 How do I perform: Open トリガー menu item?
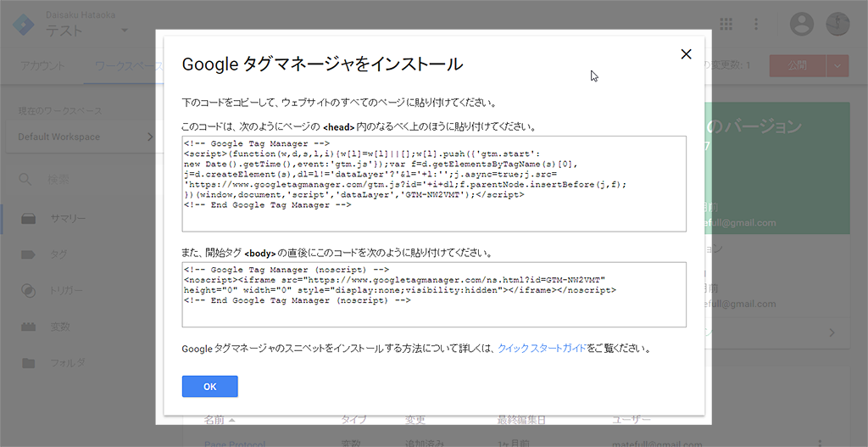tap(66, 291)
